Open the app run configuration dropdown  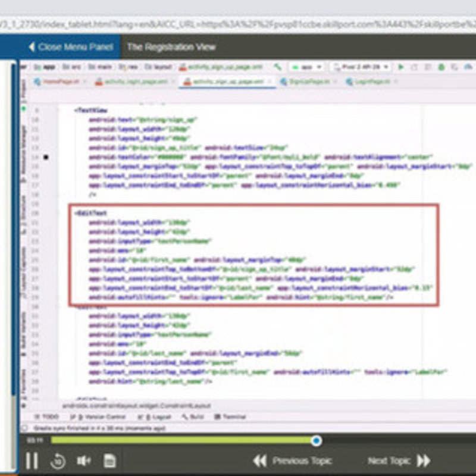306,67
